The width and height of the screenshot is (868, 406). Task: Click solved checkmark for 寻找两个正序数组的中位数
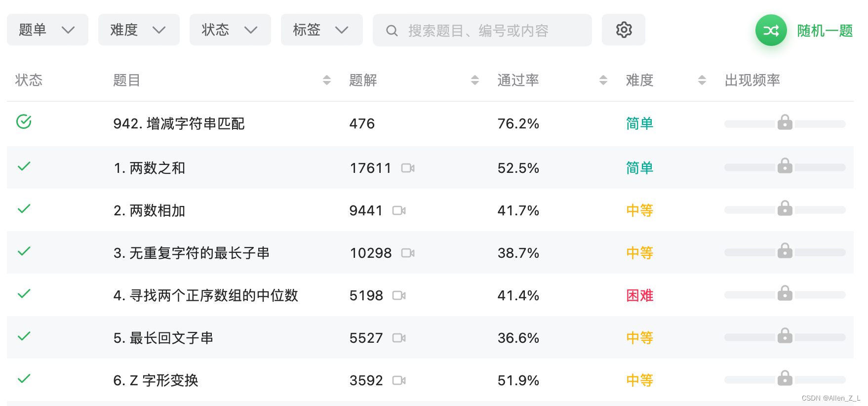pos(24,293)
